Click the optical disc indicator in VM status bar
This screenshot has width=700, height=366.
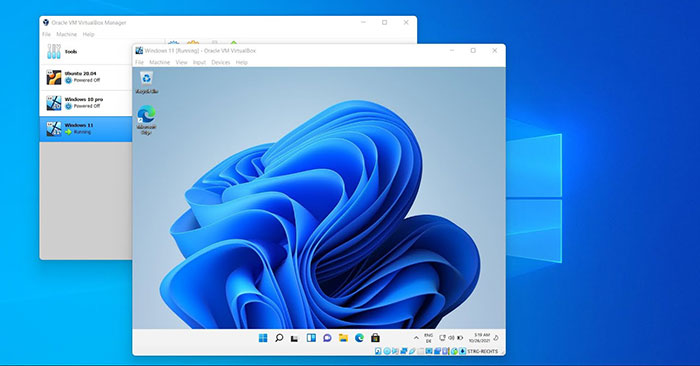[387, 351]
